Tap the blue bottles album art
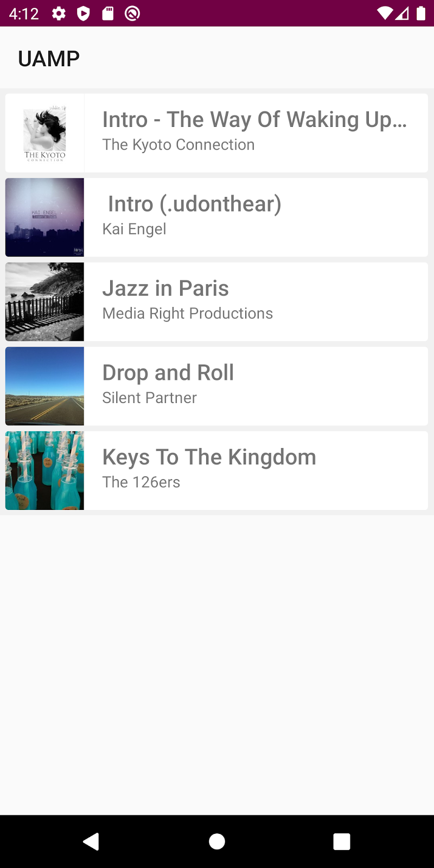The image size is (434, 868). pyautogui.click(x=44, y=470)
